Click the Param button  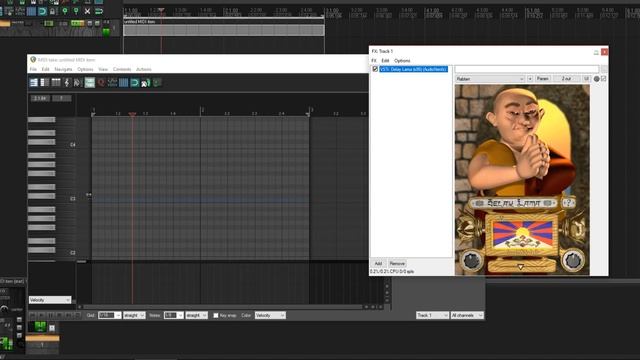point(542,79)
